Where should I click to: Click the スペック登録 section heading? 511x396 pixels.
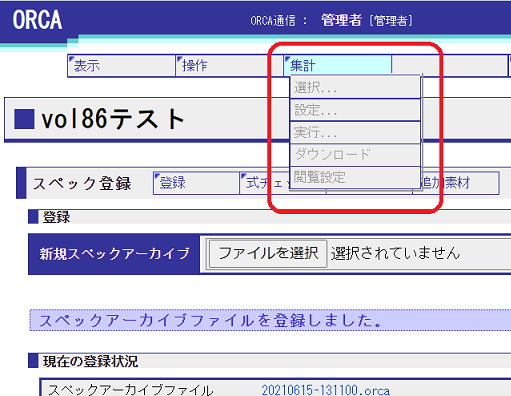(x=82, y=184)
